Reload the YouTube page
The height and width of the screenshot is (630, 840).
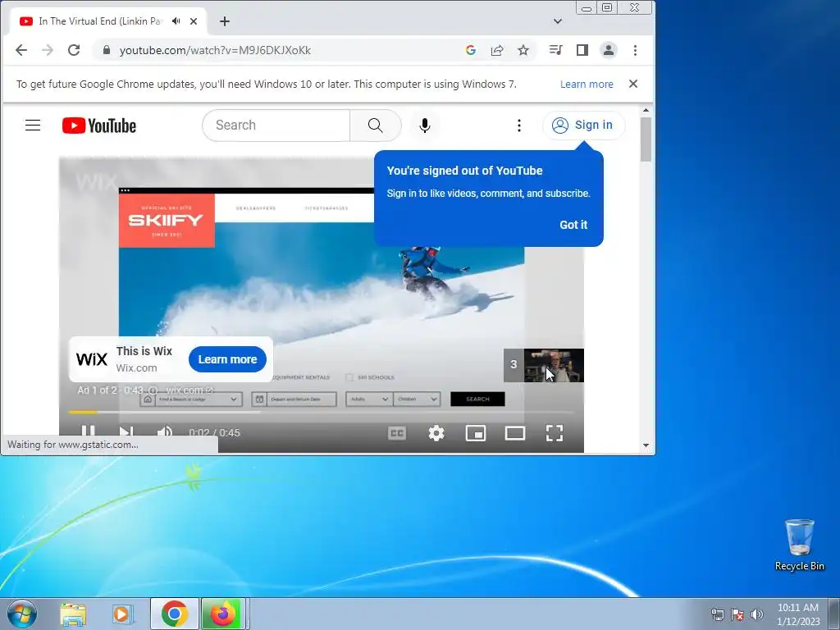click(74, 50)
